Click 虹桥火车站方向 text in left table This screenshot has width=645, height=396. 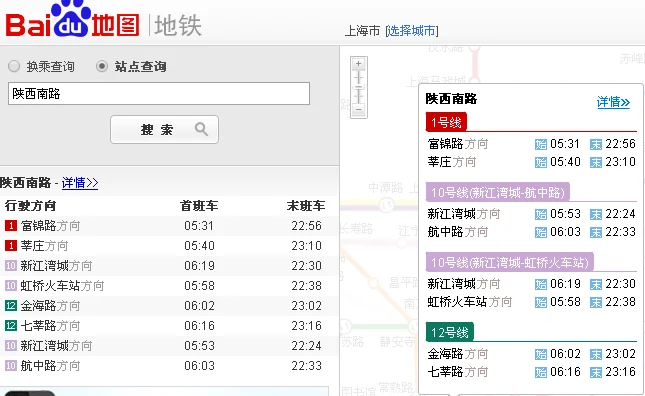click(62, 286)
